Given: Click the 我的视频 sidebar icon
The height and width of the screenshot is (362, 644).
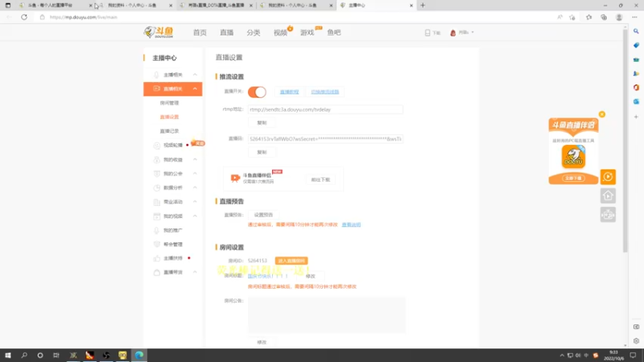Looking at the screenshot, I should click(x=156, y=216).
